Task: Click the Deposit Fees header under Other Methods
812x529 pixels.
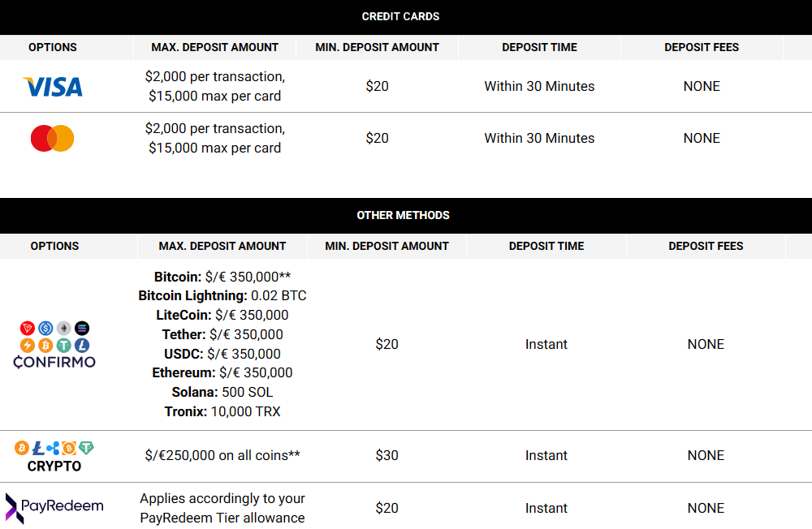Action: pos(706,246)
